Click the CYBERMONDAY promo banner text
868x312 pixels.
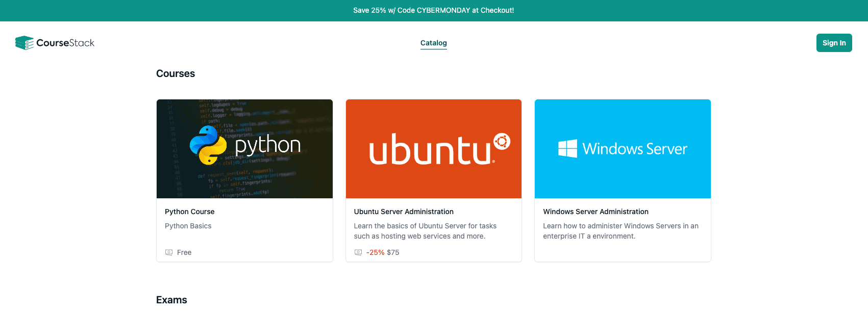point(434,10)
